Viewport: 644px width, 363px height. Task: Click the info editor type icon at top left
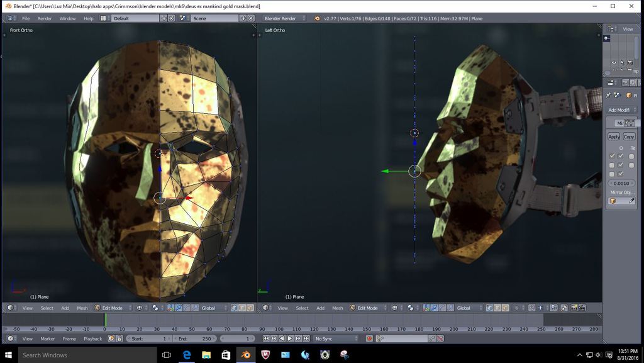point(11,18)
